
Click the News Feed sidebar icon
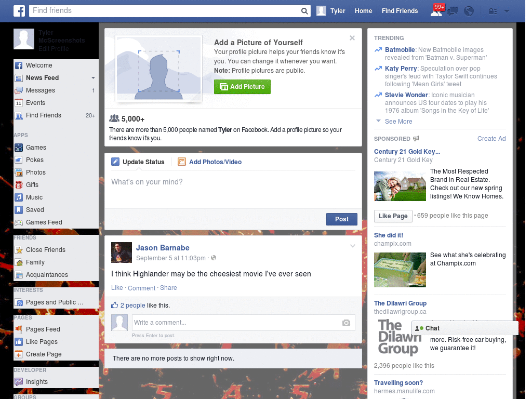coord(19,78)
